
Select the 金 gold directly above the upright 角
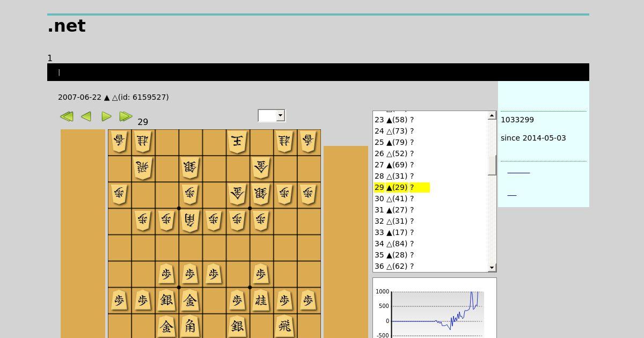190,300
